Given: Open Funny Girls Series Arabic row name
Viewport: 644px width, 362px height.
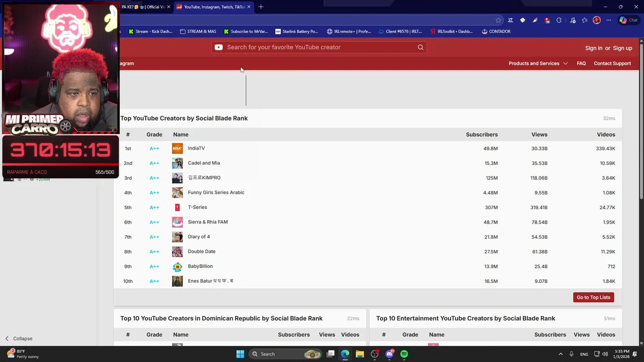Looking at the screenshot, I should pos(216,193).
